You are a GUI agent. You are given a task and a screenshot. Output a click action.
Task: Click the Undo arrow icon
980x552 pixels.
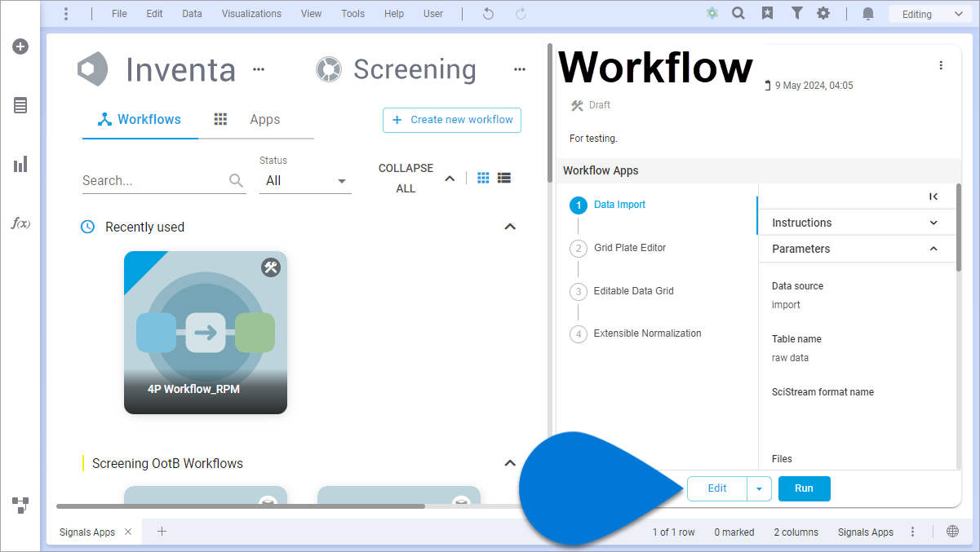tap(488, 14)
